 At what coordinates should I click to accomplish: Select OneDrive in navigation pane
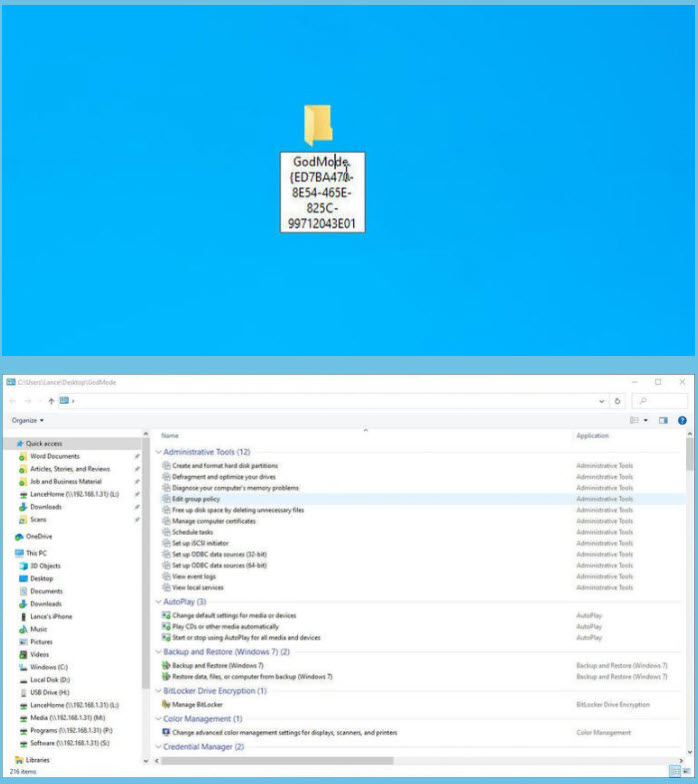38,536
